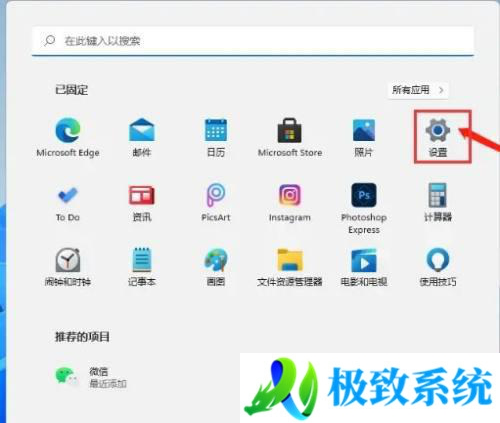This screenshot has width=500, height=423.
Task: Focus the 在此键入以搜索 search box
Action: (253, 41)
